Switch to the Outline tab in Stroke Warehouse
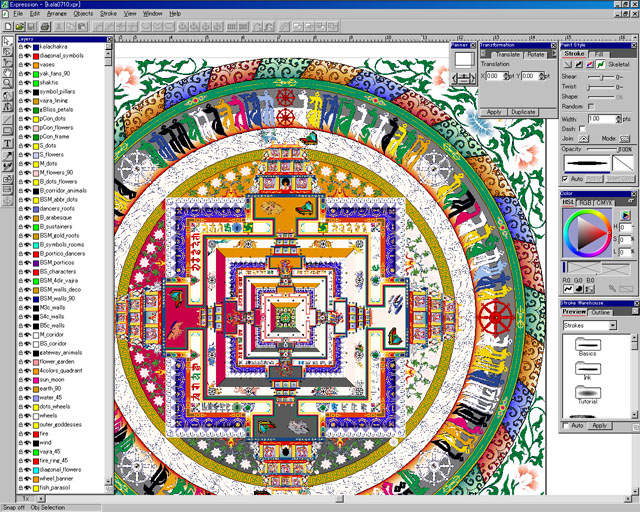The image size is (640, 512). pyautogui.click(x=600, y=312)
